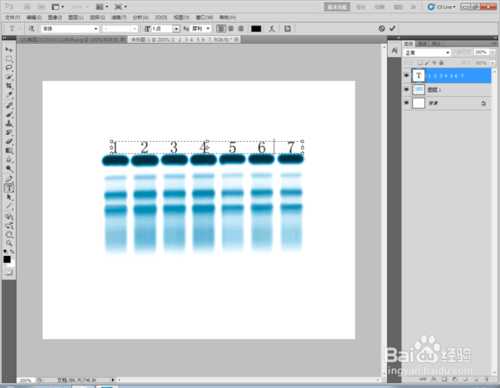This screenshot has width=500, height=388.
Task: Select the History Brush tool
Action: tap(9, 133)
